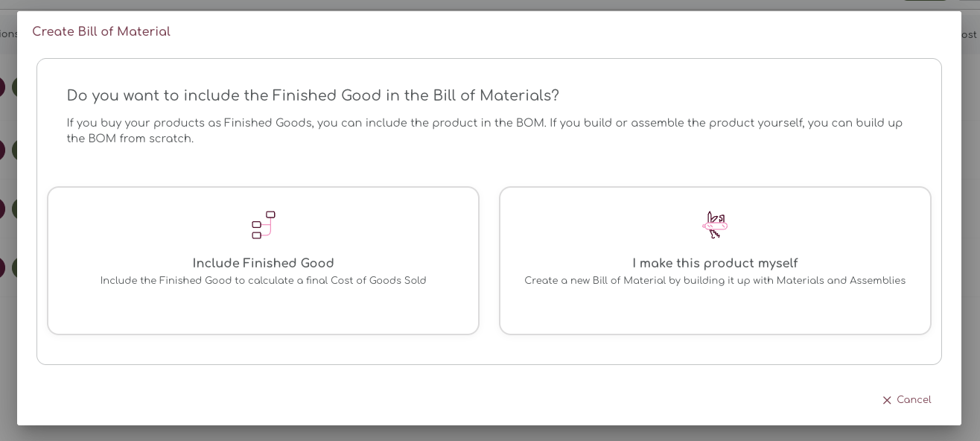Click the hierarchy diagram icon for Include Finished Good
980x441 pixels.
click(263, 225)
